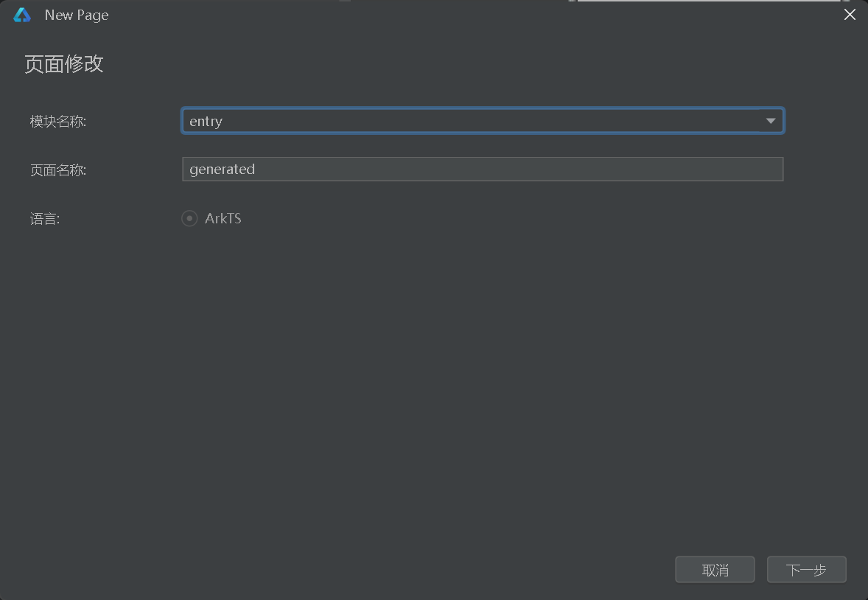Focus the 页面名称 page name field
The height and width of the screenshot is (600, 868).
click(482, 169)
